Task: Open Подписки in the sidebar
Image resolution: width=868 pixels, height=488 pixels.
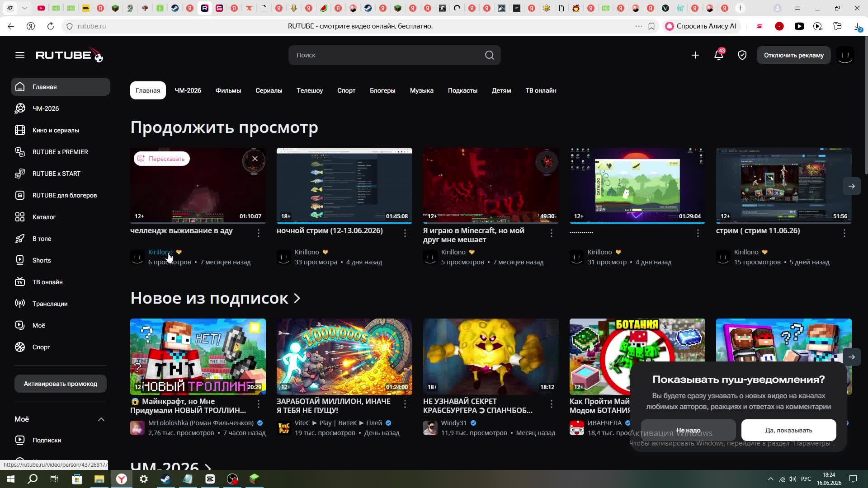Action: (61, 440)
